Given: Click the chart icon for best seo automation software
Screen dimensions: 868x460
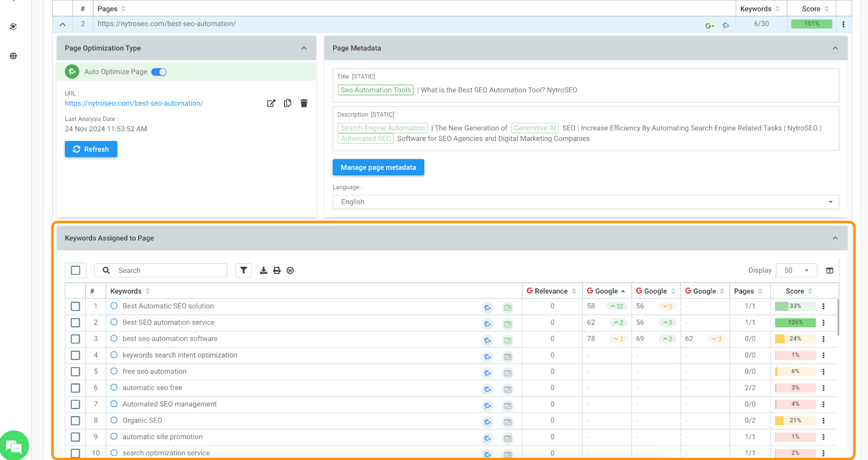Looking at the screenshot, I should pyautogui.click(x=508, y=340).
